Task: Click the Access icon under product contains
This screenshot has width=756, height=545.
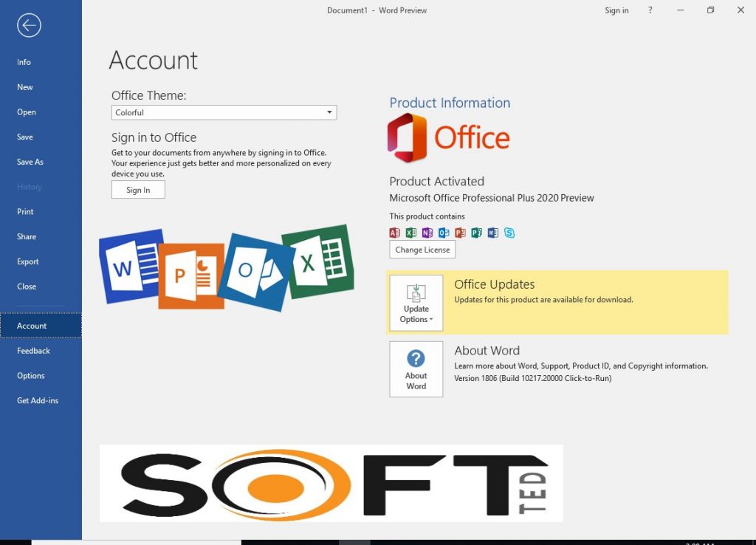Action: click(394, 233)
